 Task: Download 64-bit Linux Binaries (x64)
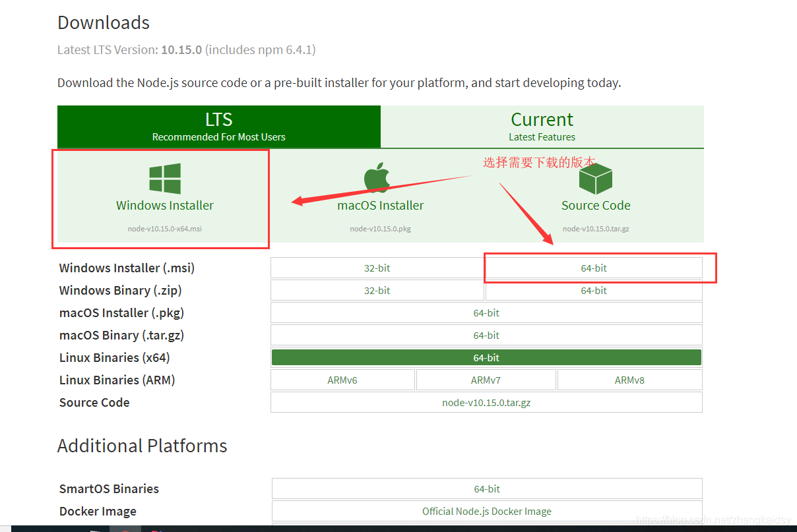(x=486, y=357)
